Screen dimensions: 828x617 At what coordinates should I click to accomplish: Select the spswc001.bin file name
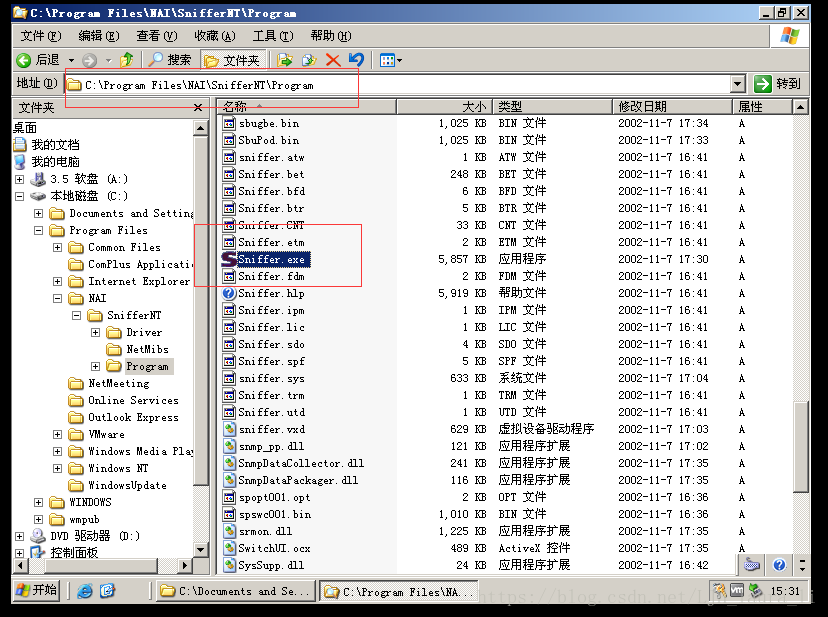coord(275,514)
